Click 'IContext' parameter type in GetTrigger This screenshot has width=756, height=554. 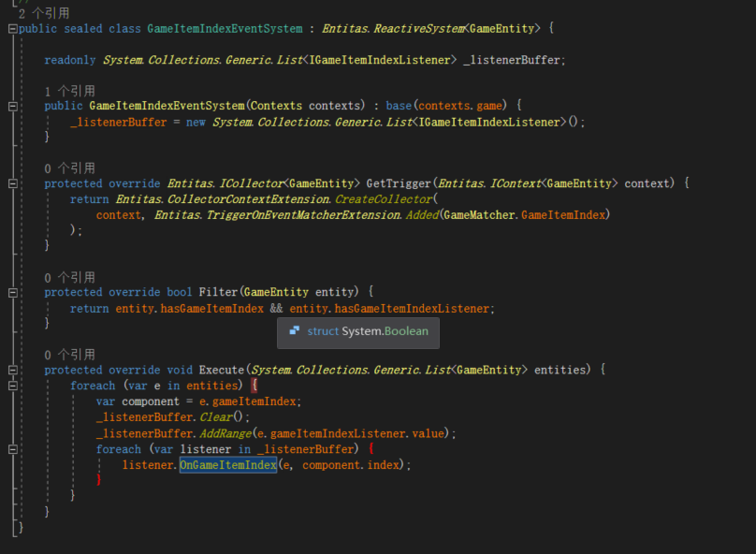click(516, 183)
